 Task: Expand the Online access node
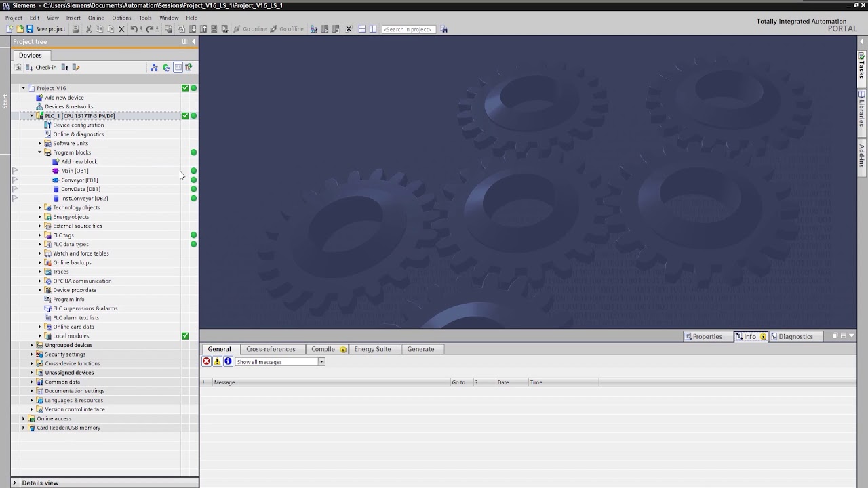[x=23, y=418]
